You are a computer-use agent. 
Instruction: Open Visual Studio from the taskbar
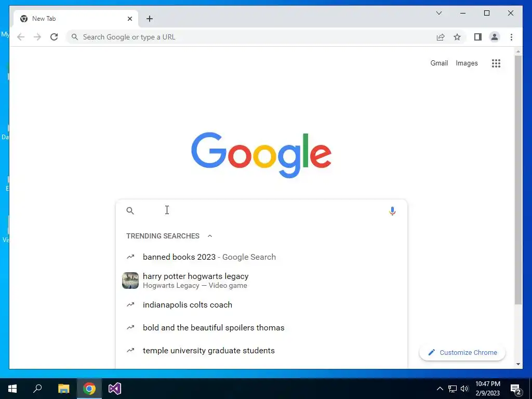pos(115,389)
